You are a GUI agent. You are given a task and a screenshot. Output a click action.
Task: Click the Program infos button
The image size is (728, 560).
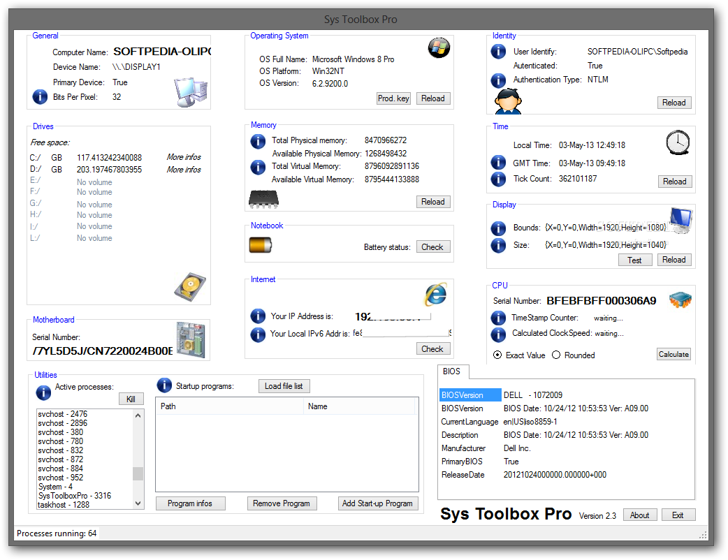pyautogui.click(x=190, y=503)
